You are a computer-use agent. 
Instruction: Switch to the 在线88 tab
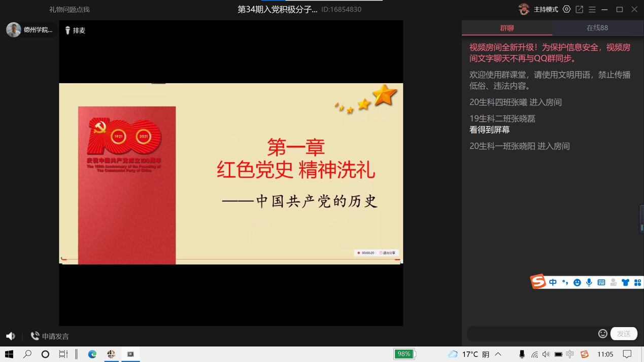pyautogui.click(x=597, y=28)
